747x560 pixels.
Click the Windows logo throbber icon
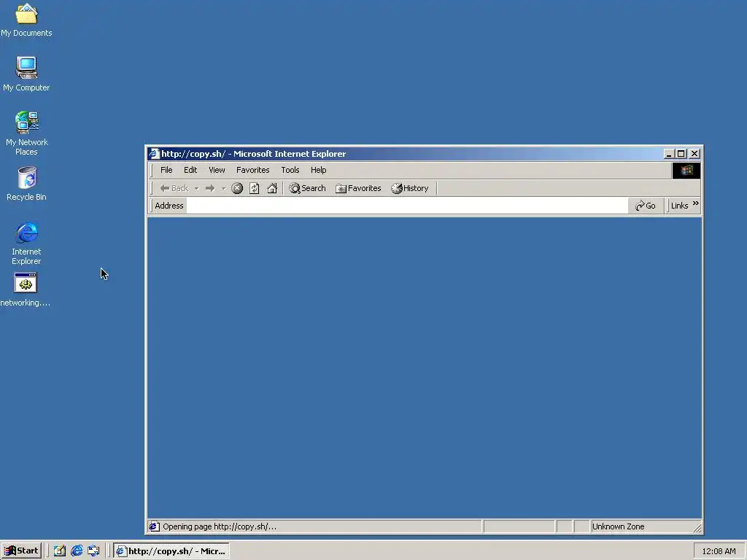coord(686,171)
